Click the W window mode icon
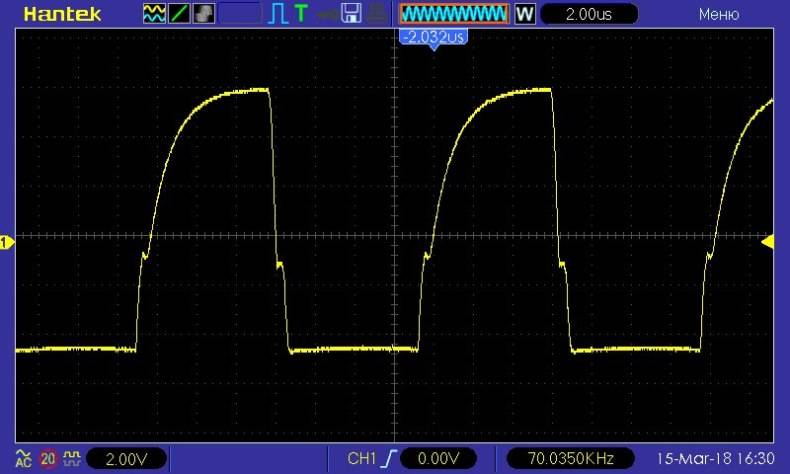Image resolution: width=790 pixels, height=474 pixels. (525, 14)
